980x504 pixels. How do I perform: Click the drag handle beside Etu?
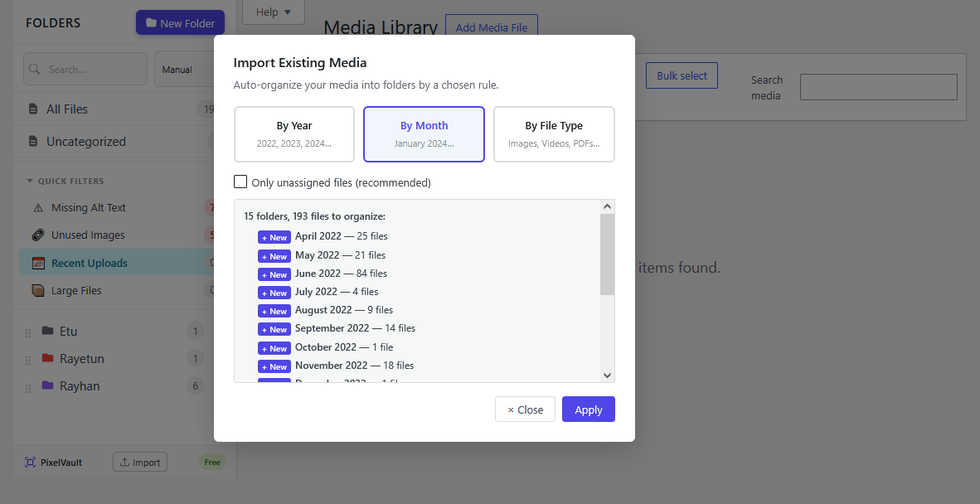[28, 333]
